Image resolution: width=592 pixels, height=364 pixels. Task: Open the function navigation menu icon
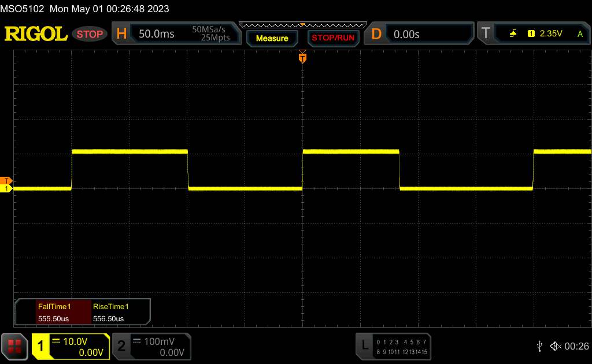pos(14,346)
